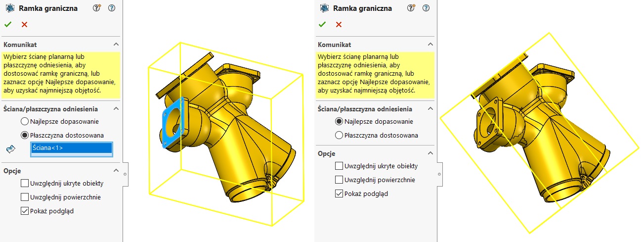This screenshot has width=644, height=242.
Task: Click the Ramka graniczna title in right panel
Action: tap(362, 8)
